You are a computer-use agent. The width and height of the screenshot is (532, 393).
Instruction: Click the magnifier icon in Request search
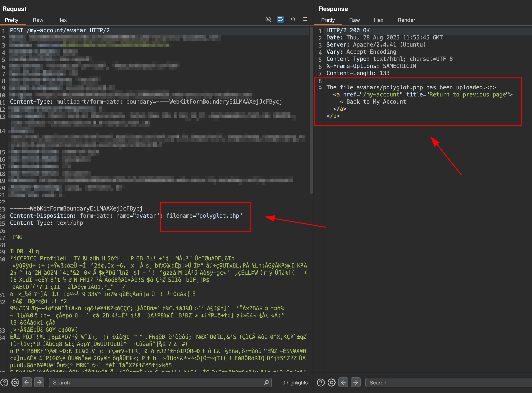point(266,383)
